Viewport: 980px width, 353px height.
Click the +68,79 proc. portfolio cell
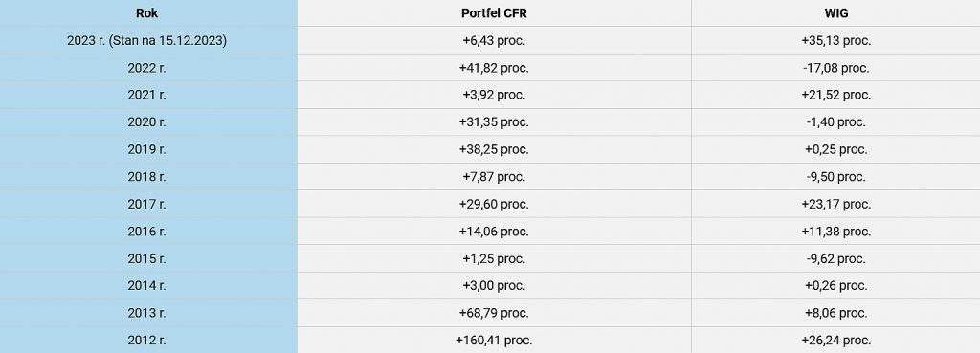pos(494,313)
